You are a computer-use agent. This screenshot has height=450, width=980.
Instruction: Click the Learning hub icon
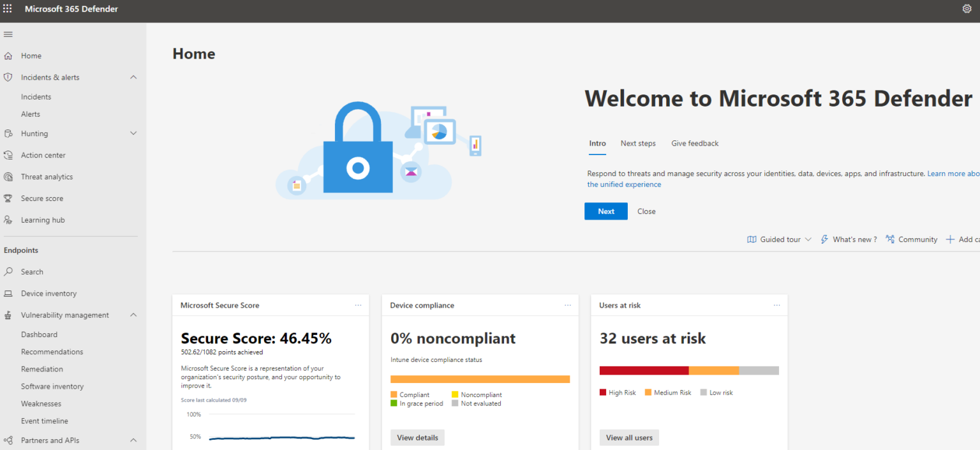pyautogui.click(x=8, y=220)
